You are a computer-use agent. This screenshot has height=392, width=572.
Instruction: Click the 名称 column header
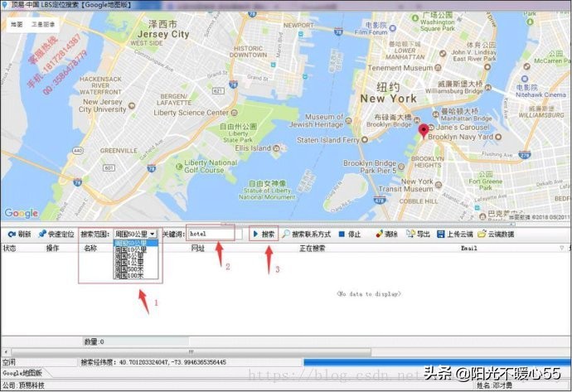pos(90,249)
